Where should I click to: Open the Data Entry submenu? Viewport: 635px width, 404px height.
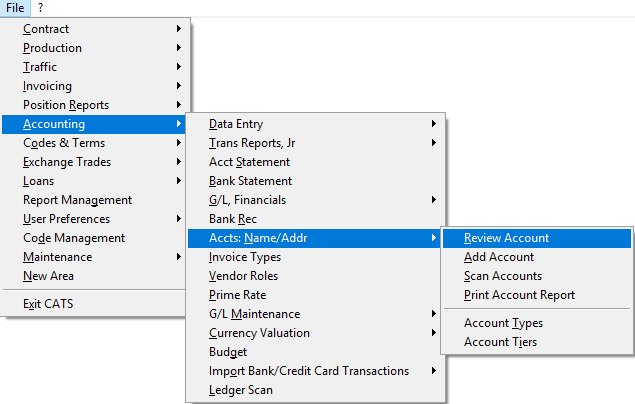coord(314,124)
